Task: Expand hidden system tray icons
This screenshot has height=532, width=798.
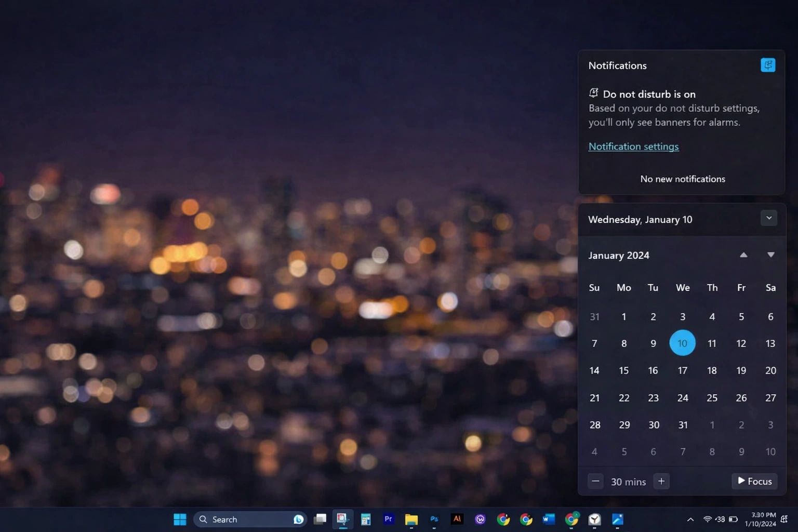Action: click(x=690, y=519)
